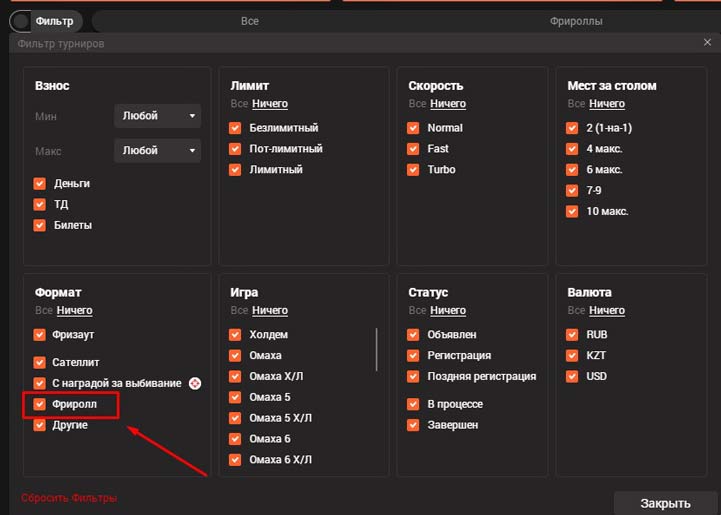The height and width of the screenshot is (515, 721).
Task: Click Ничего under Валюта section
Action: click(607, 311)
